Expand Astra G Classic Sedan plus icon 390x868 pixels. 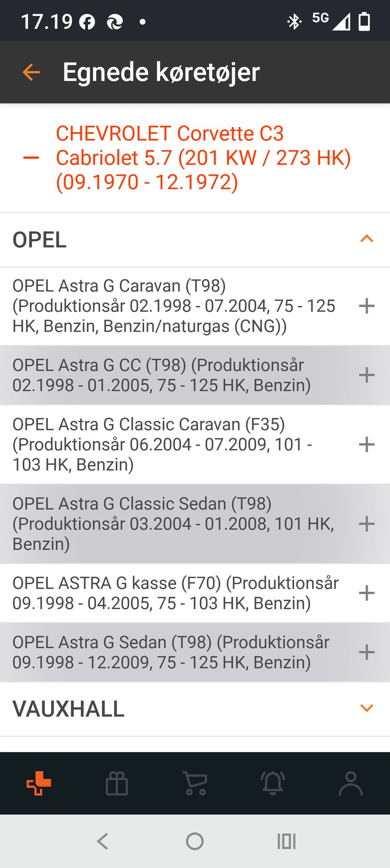(366, 523)
